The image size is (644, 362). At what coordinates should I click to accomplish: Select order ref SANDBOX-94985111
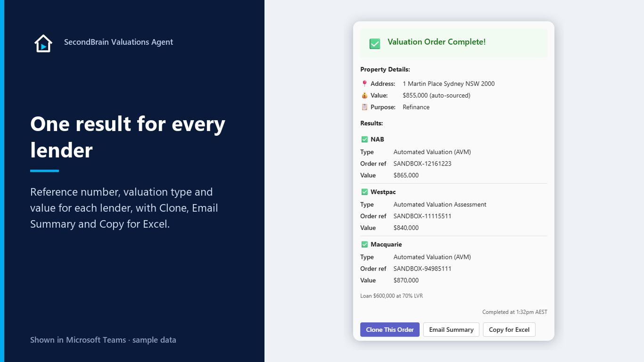[422, 269]
